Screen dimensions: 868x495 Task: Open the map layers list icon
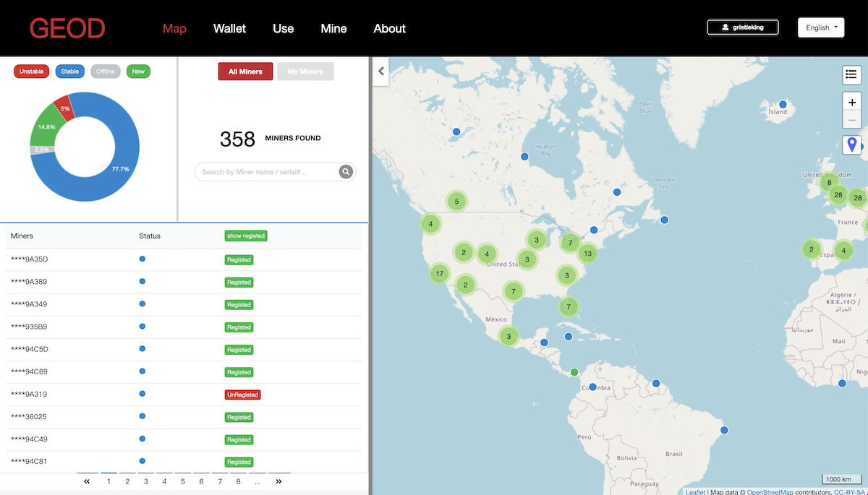tap(851, 74)
